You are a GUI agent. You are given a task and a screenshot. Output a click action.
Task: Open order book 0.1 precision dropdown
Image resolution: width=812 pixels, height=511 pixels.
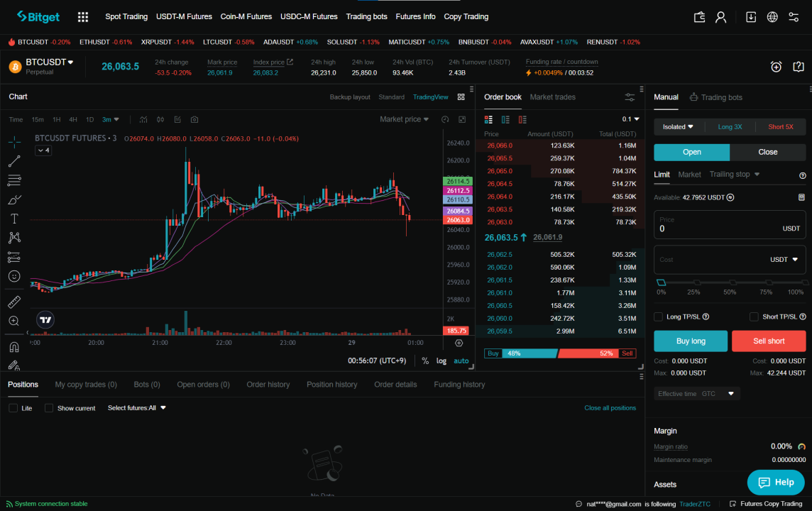click(x=630, y=120)
